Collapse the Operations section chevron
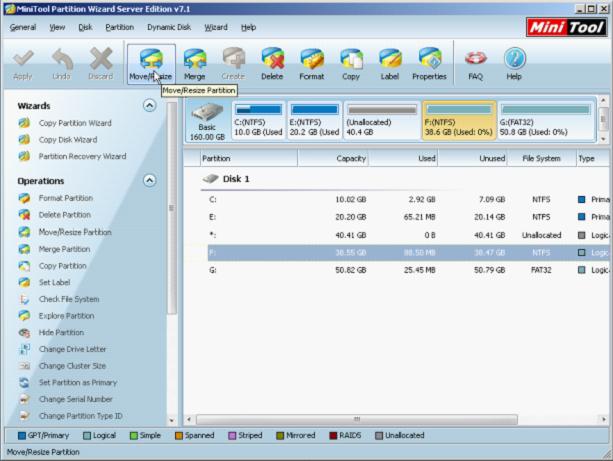Screen dimensions: 613x461 (x=149, y=180)
